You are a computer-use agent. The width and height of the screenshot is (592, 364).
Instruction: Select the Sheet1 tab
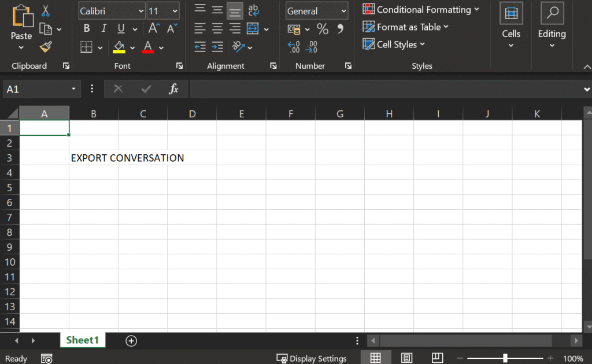tap(83, 340)
